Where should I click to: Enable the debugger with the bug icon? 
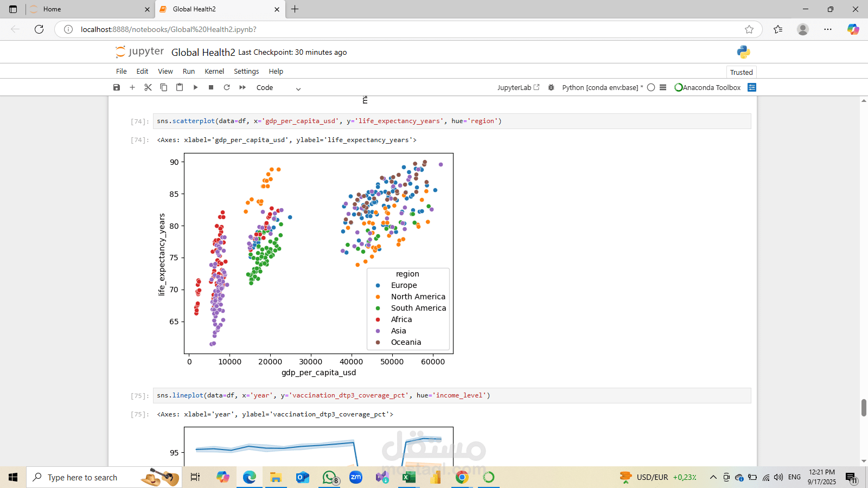[x=551, y=87]
